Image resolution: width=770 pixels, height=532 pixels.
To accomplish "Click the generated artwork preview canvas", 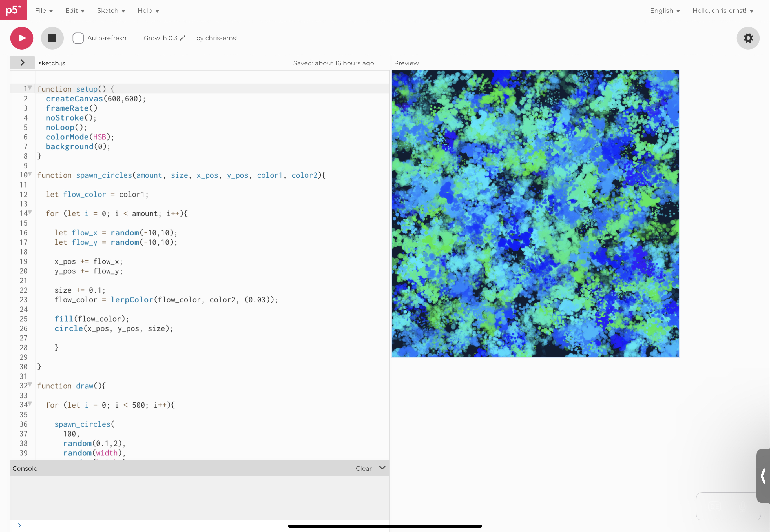I will (535, 213).
